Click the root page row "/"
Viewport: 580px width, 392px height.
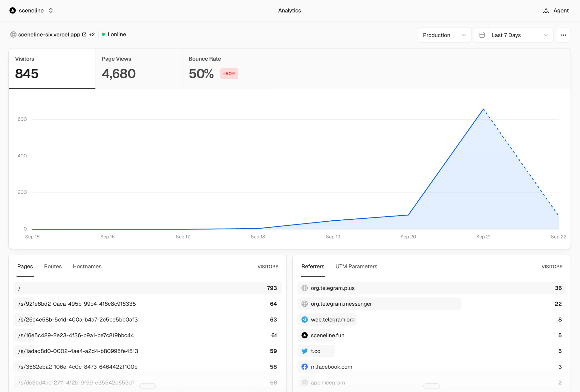tap(147, 288)
